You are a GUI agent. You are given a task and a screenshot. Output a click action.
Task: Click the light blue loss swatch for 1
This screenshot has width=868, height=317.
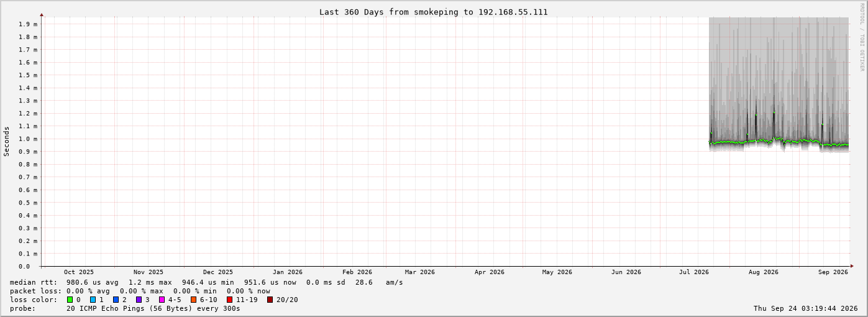[93, 300]
